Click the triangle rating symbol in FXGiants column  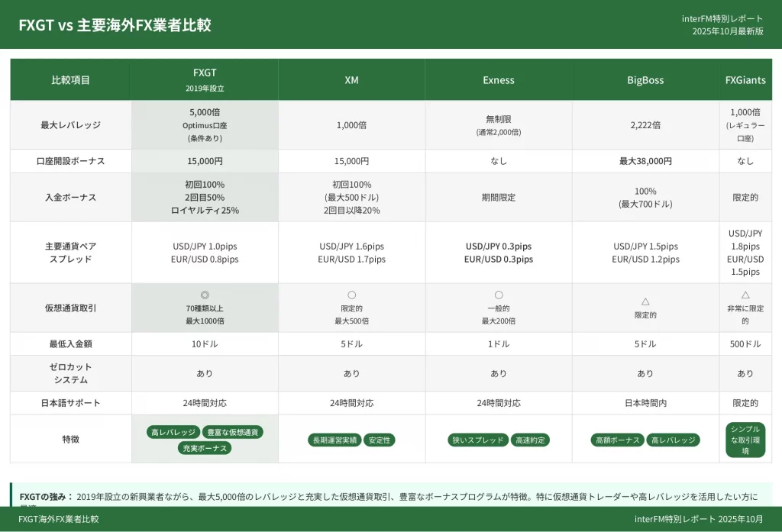pos(745,295)
